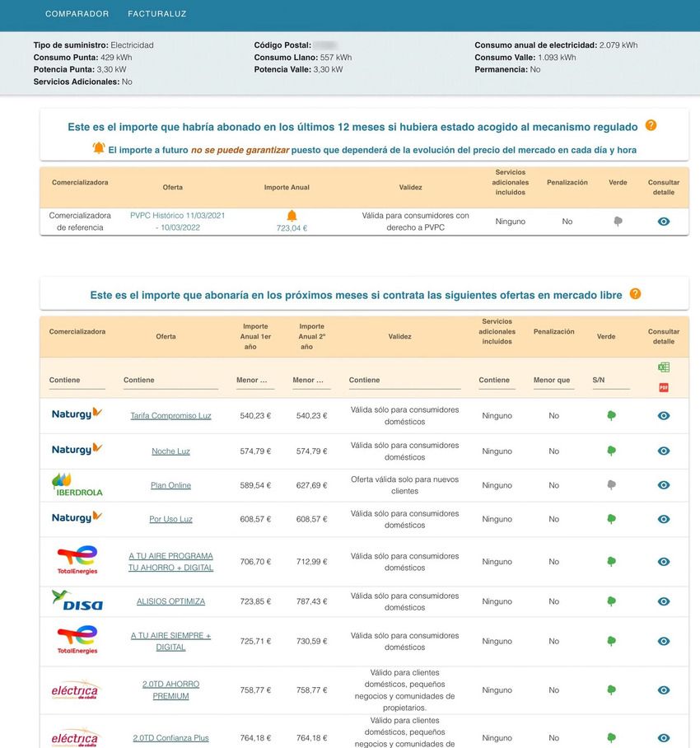Sort offers by Importe Anual 2º año header
The width and height of the screenshot is (700, 748).
(x=311, y=336)
